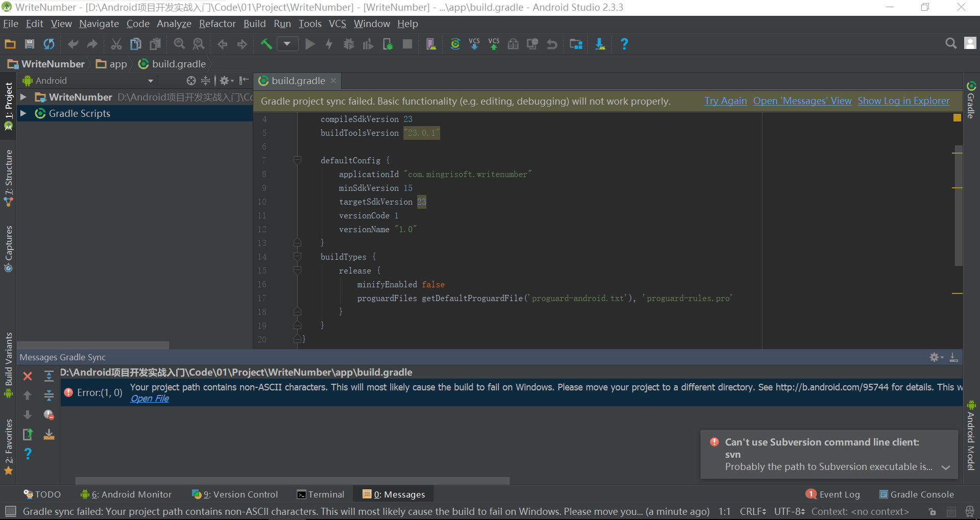
Task: Click the Collapse All icon in Project panel
Action: (205, 81)
